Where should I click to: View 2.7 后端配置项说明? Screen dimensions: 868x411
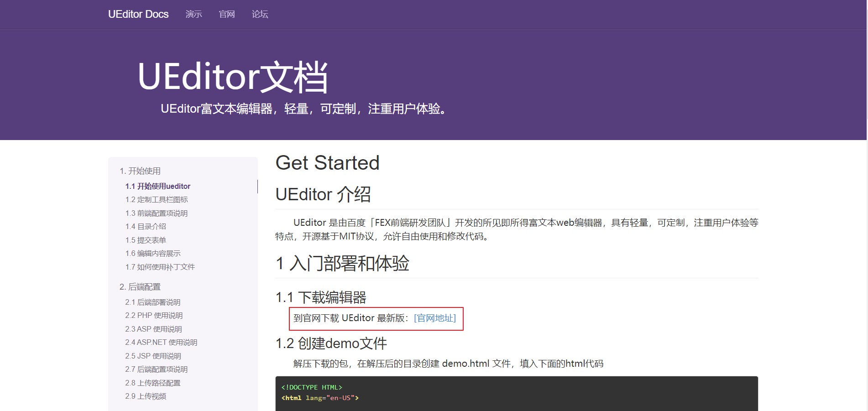(157, 369)
